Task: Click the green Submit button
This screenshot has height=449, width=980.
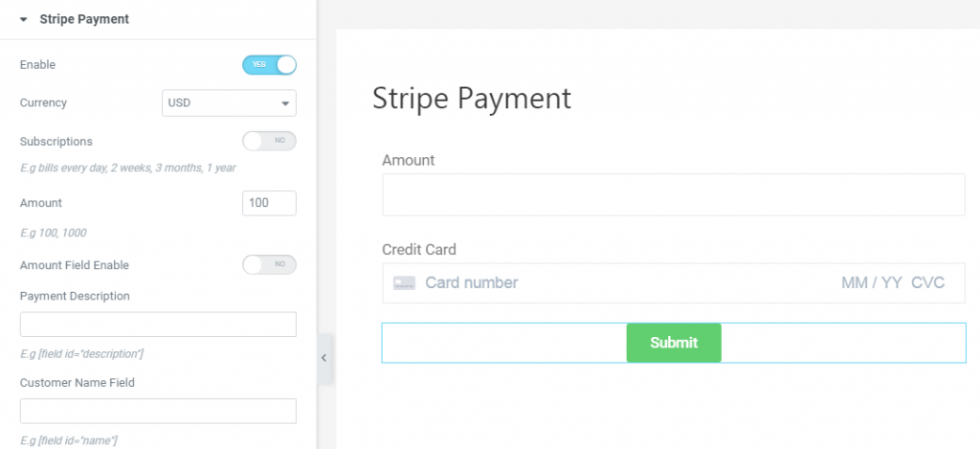Action: pyautogui.click(x=674, y=343)
